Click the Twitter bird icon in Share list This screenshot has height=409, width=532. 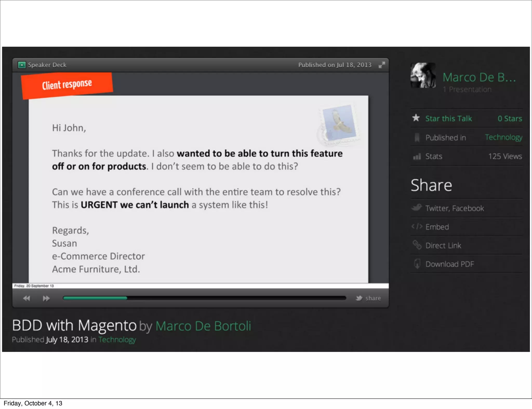(416, 208)
